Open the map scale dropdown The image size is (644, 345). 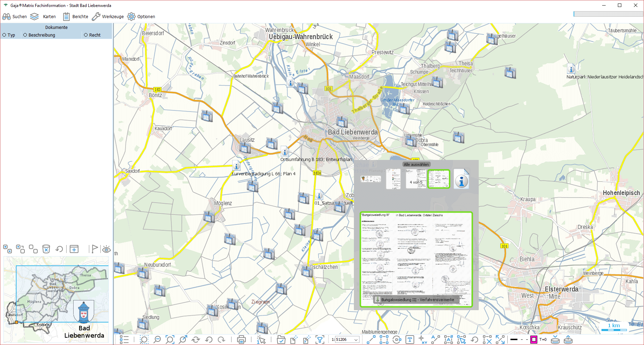356,340
